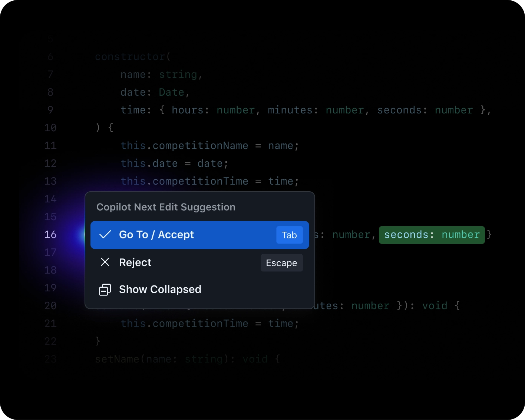Click the stacked-pages icon beside Show Collapsed
Image resolution: width=525 pixels, height=420 pixels.
(105, 290)
